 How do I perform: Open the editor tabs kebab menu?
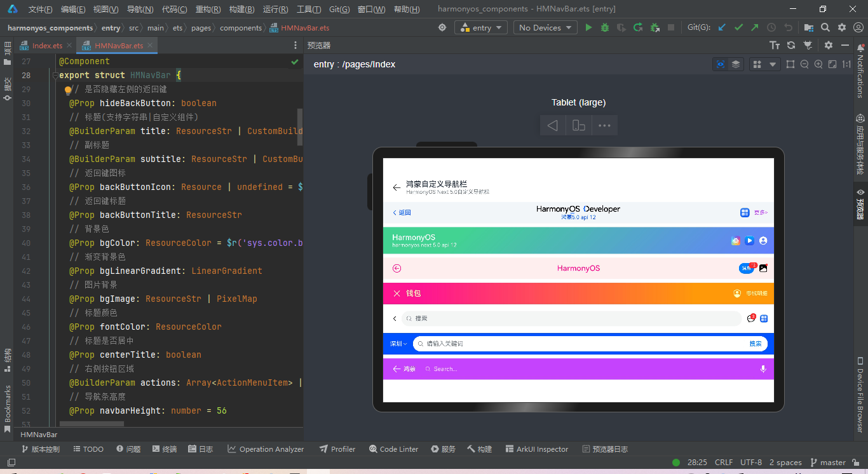pyautogui.click(x=295, y=46)
